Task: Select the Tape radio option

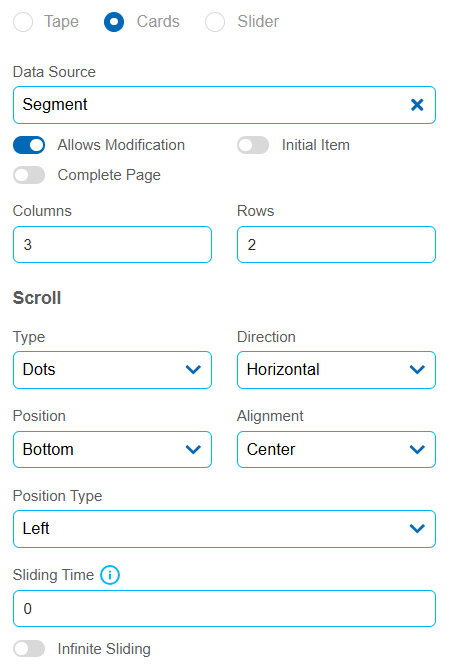Action: pyautogui.click(x=23, y=22)
